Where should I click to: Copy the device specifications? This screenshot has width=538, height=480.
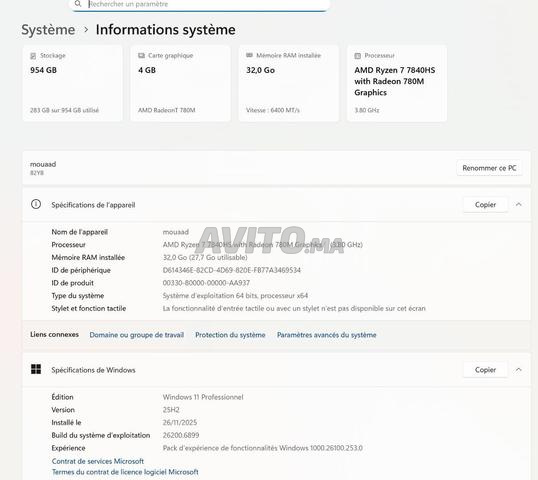click(485, 204)
